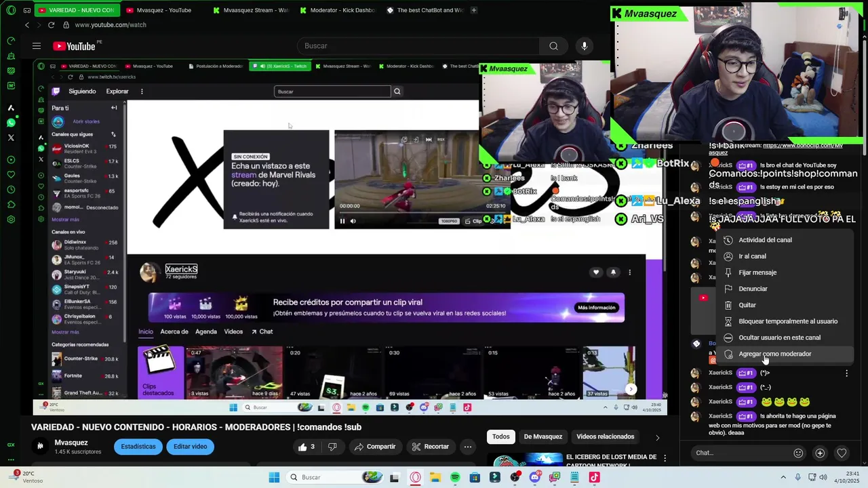Open the heart bookmarks icon in Opera sidebar
Screen dimensions: 868x488
point(11,175)
